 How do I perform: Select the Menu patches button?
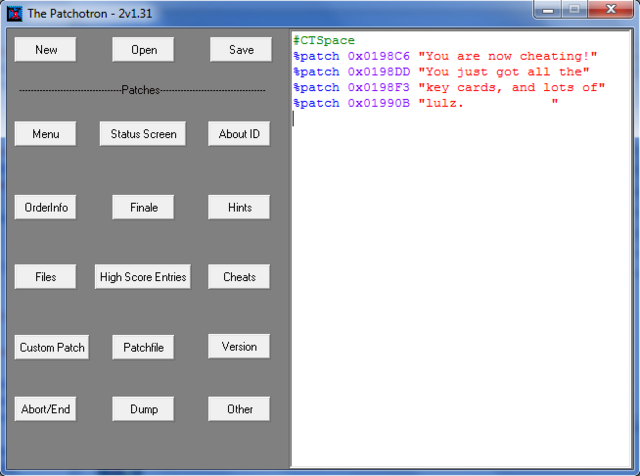(x=45, y=134)
